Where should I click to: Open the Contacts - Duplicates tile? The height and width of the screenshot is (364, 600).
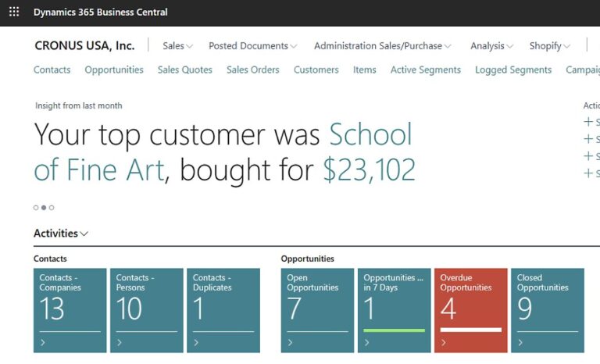coord(223,310)
